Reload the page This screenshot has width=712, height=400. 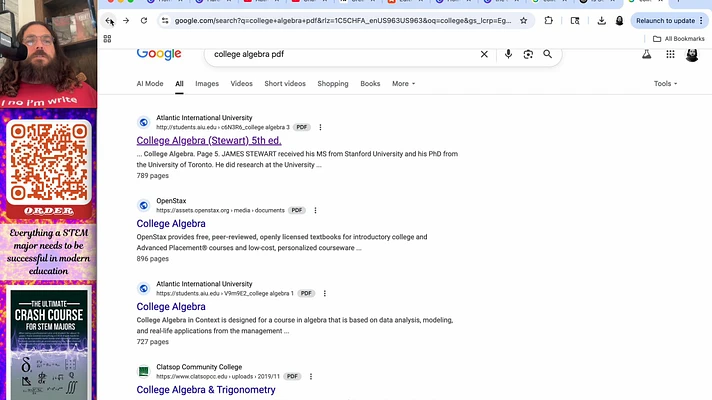pos(143,20)
